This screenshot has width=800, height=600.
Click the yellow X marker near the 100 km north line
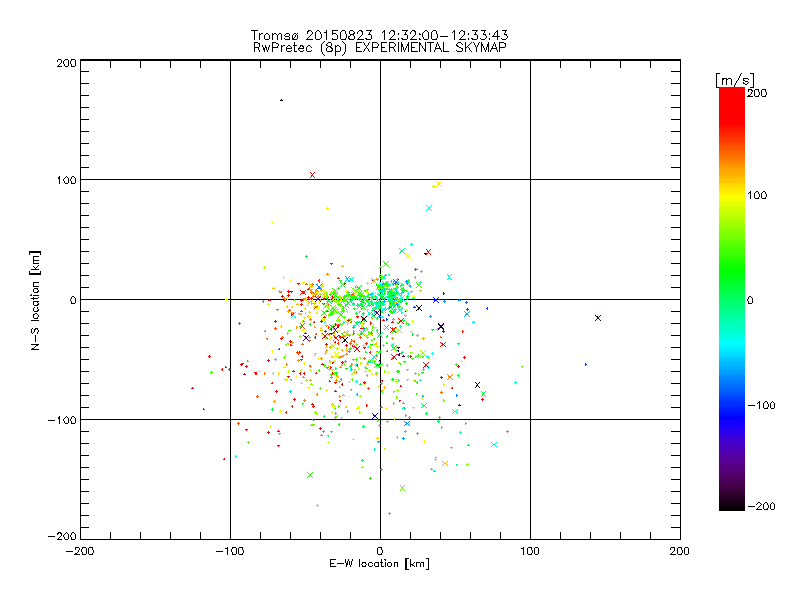[439, 184]
